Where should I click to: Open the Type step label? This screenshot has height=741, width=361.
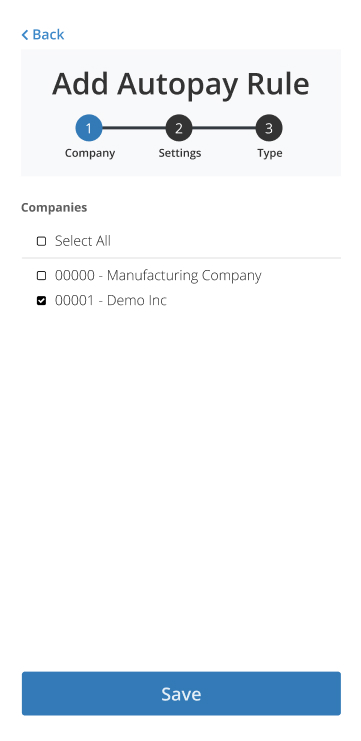270,153
